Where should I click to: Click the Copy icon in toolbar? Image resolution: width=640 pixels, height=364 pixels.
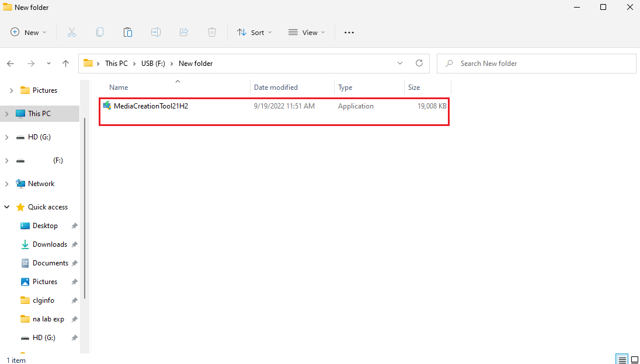pyautogui.click(x=100, y=32)
